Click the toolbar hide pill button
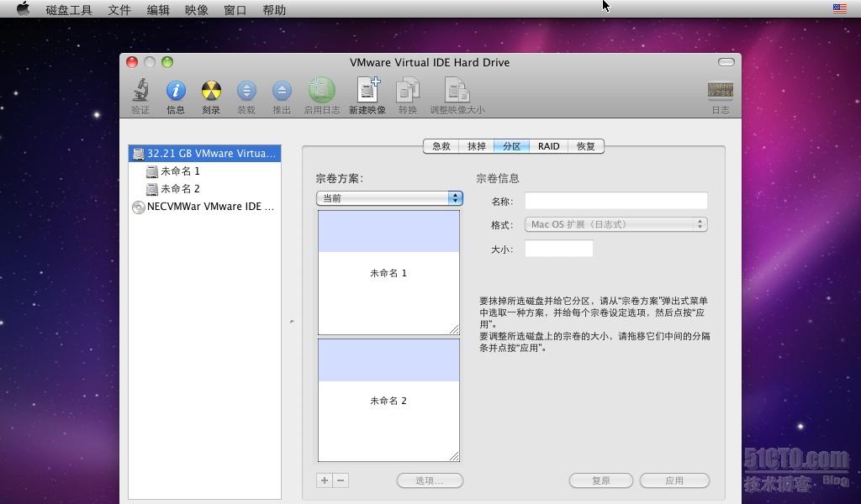The image size is (861, 504). tap(726, 62)
